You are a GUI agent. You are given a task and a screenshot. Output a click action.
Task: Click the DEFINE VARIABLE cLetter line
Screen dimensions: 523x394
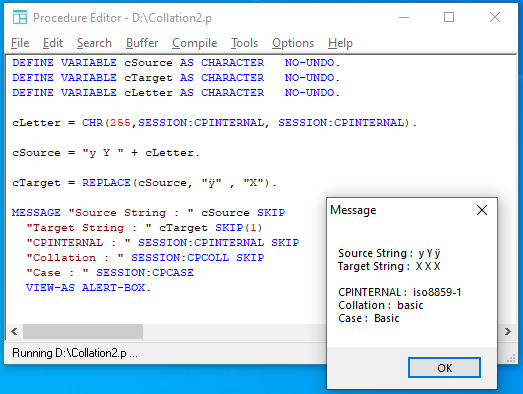tap(176, 93)
